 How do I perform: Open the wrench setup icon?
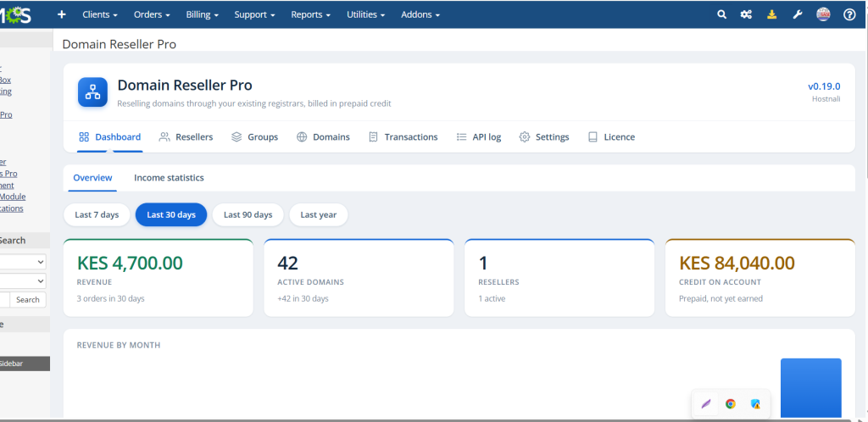tap(797, 15)
